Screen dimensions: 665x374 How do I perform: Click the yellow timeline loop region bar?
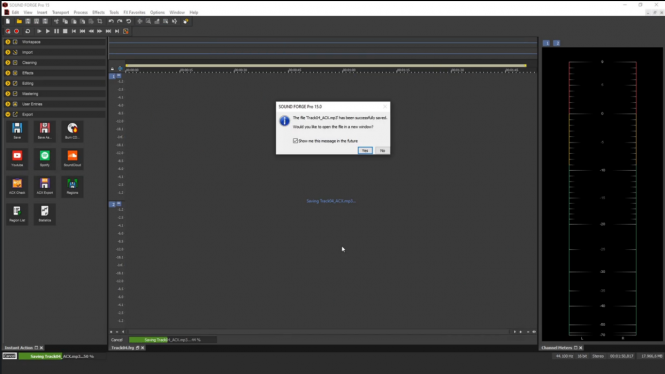[x=326, y=65]
